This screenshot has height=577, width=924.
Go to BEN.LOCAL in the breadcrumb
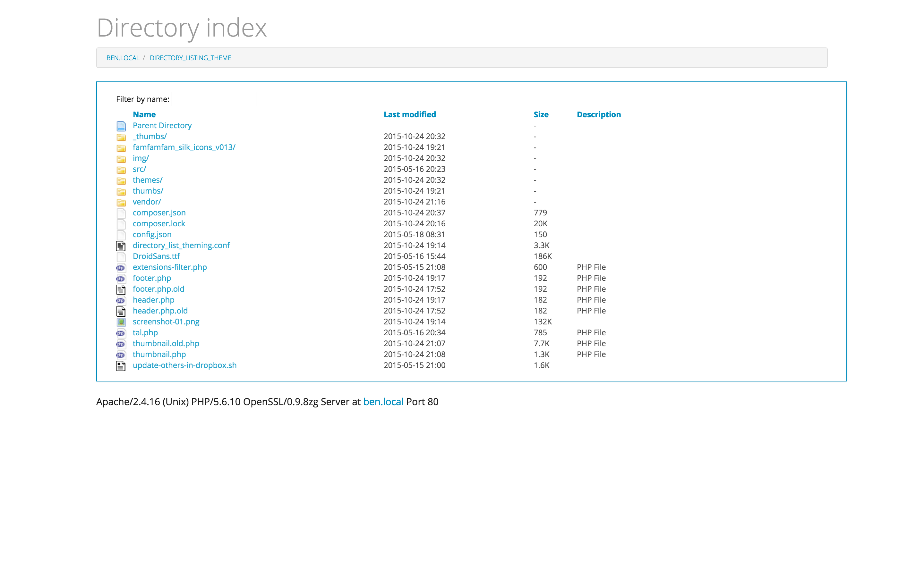click(123, 58)
